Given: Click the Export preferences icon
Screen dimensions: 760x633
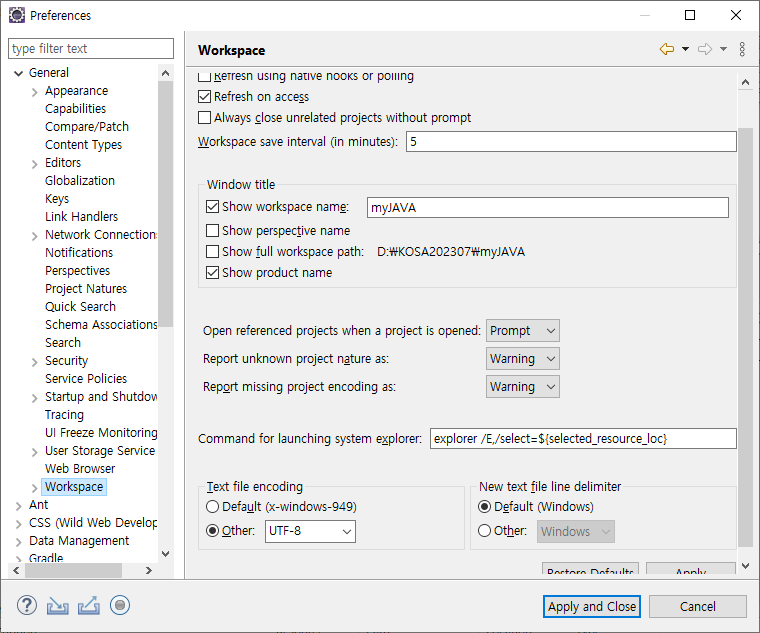Looking at the screenshot, I should point(89,605).
